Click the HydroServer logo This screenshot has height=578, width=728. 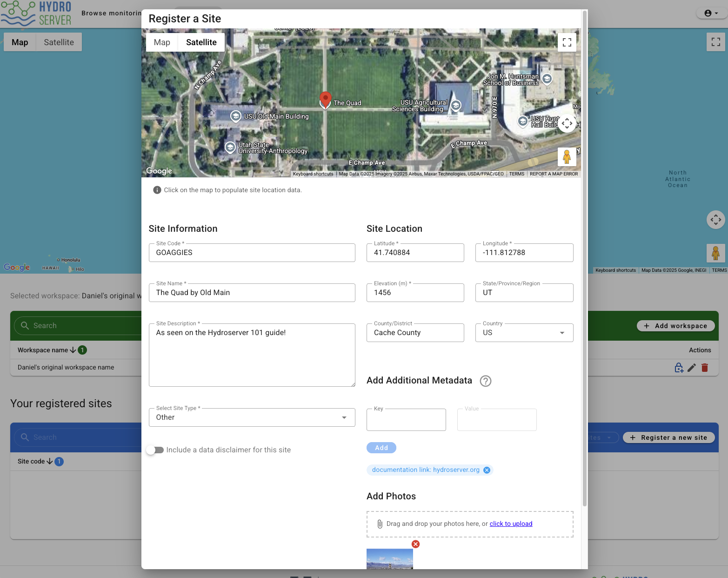36,13
